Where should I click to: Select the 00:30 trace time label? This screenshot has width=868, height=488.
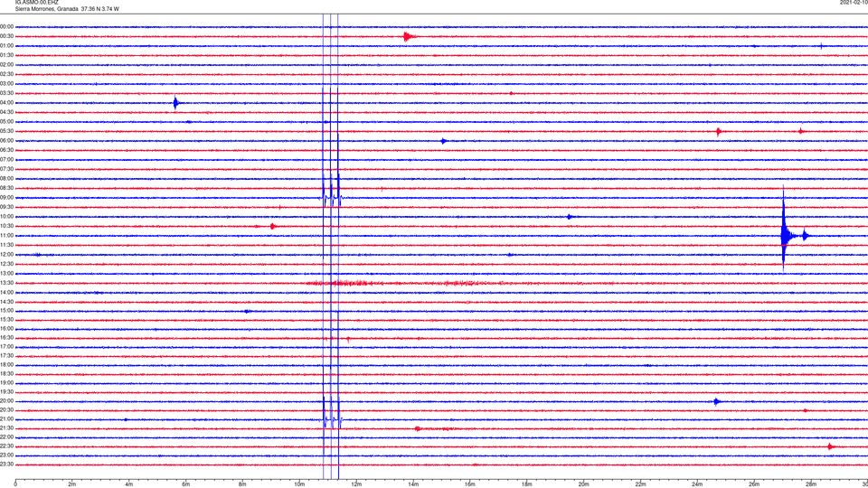6,36
